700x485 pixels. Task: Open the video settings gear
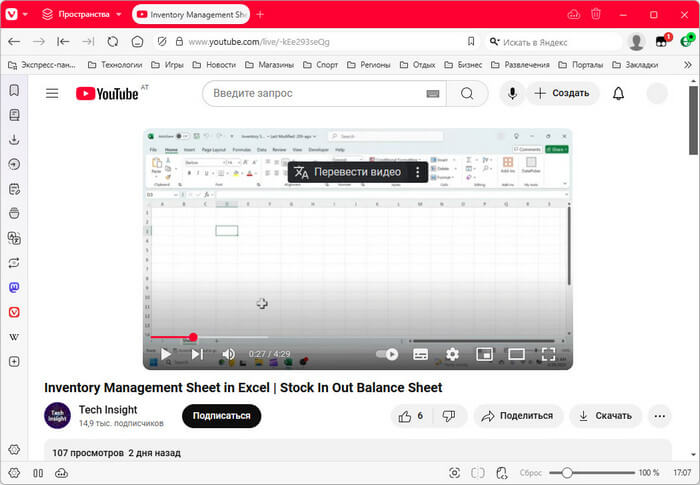point(452,354)
